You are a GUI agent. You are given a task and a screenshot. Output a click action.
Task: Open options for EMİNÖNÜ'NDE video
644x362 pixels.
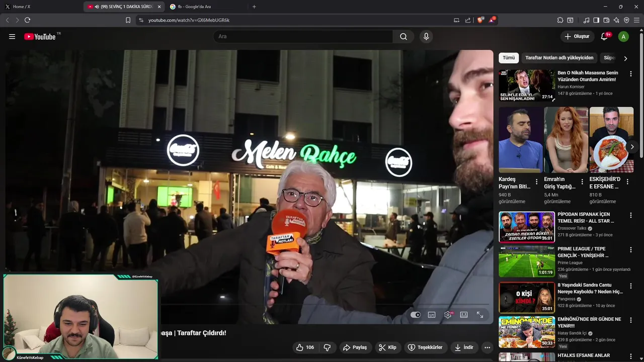(x=631, y=320)
